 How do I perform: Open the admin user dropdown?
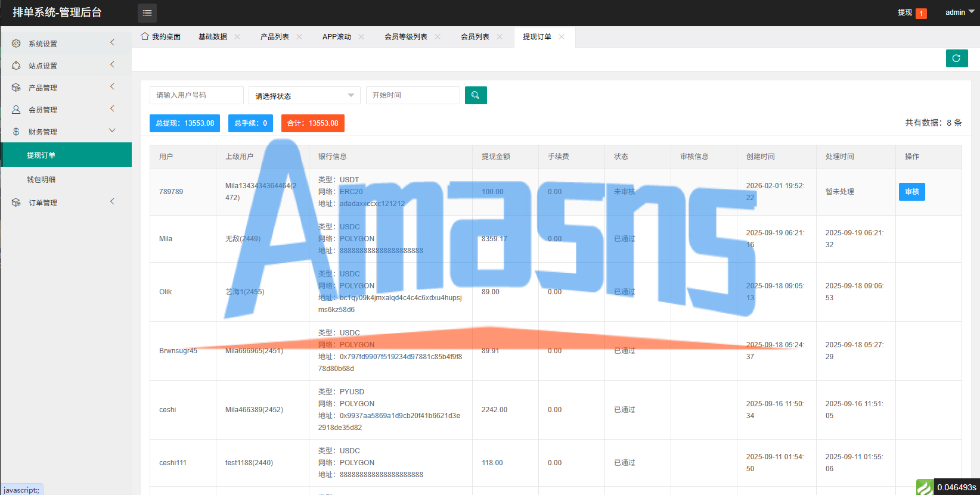coord(960,13)
